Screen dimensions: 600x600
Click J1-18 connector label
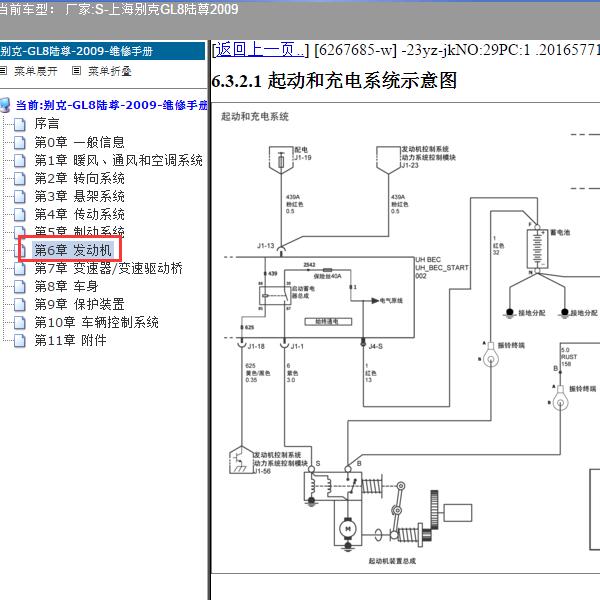(256, 346)
